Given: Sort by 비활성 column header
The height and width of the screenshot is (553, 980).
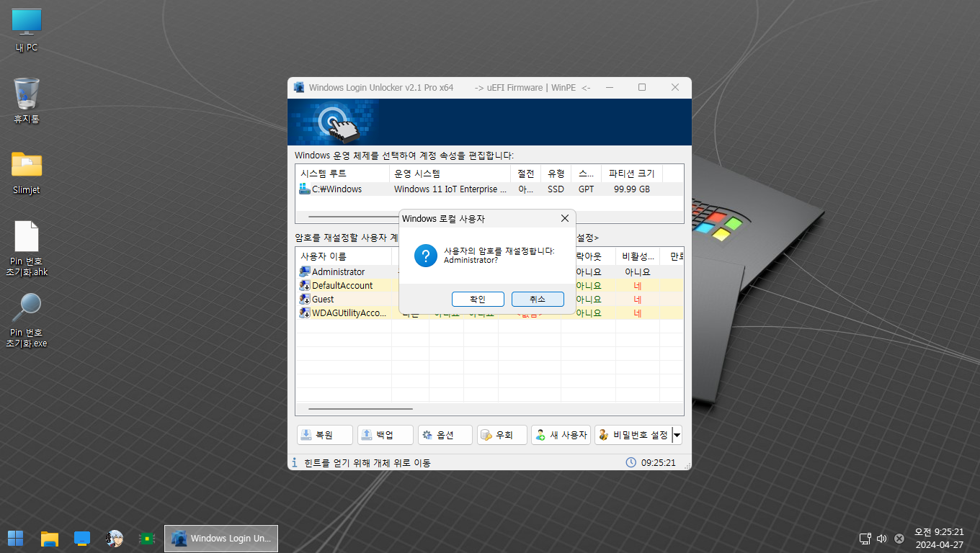Looking at the screenshot, I should coord(638,256).
